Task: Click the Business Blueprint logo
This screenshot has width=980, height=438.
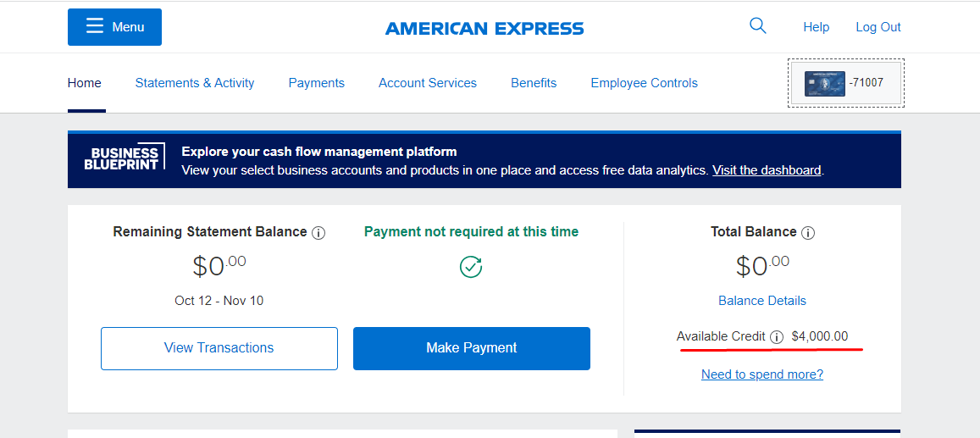Action: click(125, 158)
